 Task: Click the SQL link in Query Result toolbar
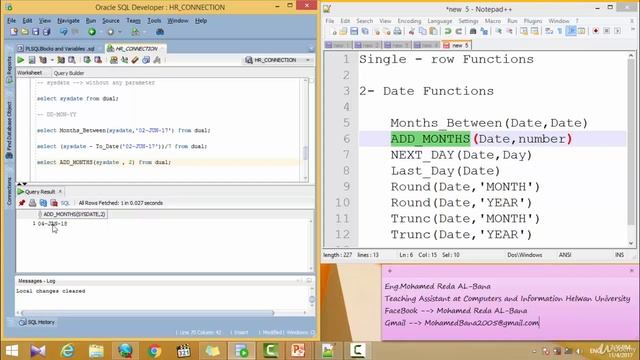pyautogui.click(x=65, y=203)
